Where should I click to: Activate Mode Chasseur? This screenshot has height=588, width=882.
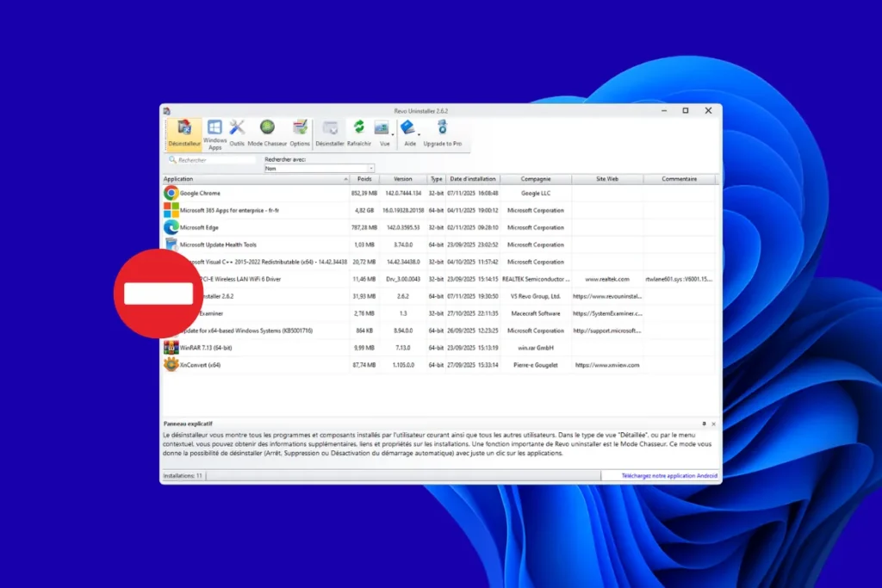pos(267,133)
